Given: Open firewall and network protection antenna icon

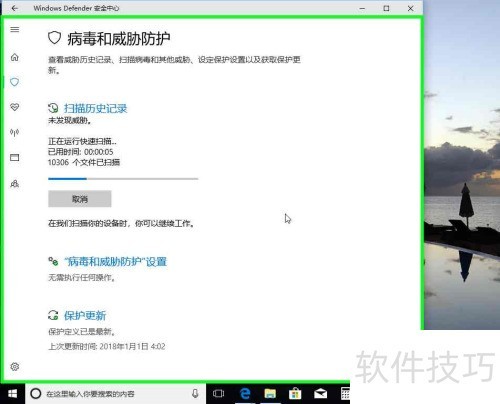Looking at the screenshot, I should 15,133.
